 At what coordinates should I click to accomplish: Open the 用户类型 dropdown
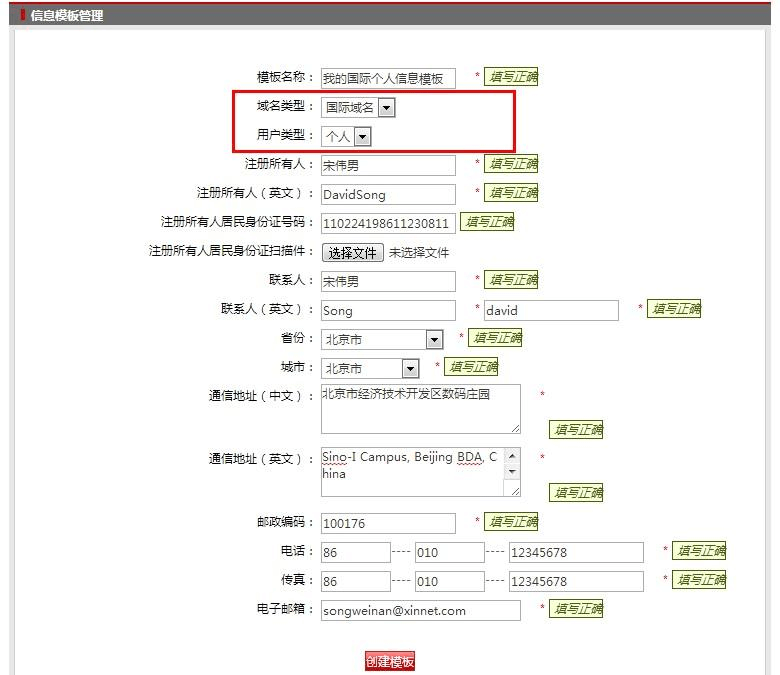point(347,136)
